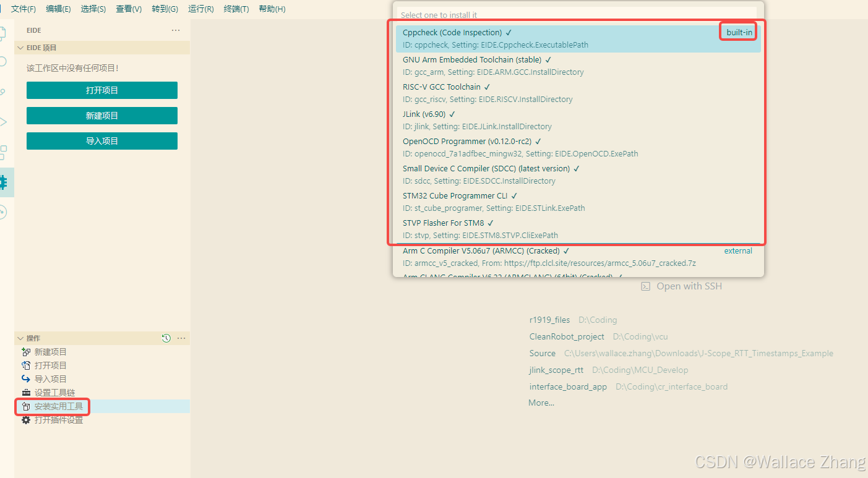868x478 pixels.
Task: Click the green 导入项目 button
Action: tap(102, 141)
